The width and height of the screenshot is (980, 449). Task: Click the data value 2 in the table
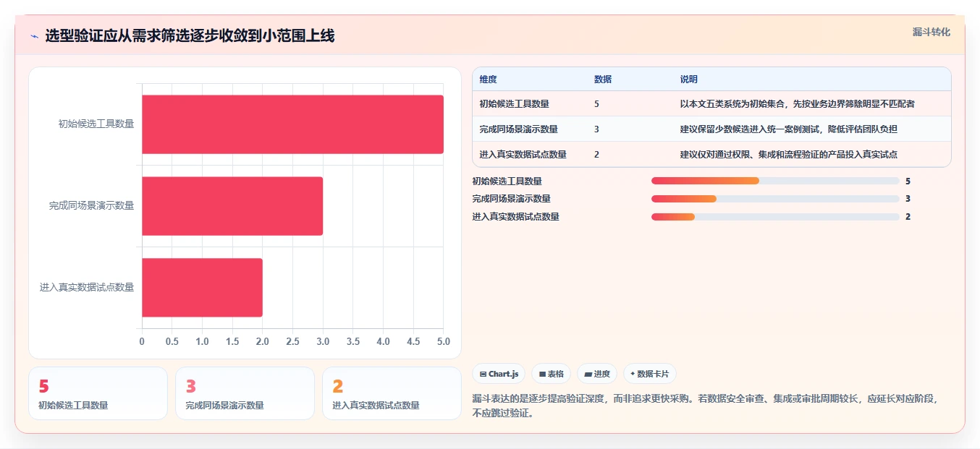[596, 155]
